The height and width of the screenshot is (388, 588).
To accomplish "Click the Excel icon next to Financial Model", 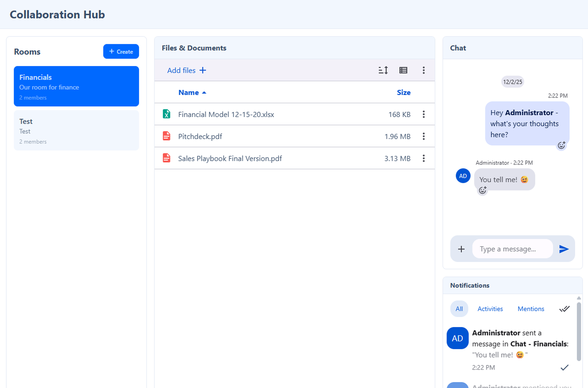I will (x=166, y=114).
